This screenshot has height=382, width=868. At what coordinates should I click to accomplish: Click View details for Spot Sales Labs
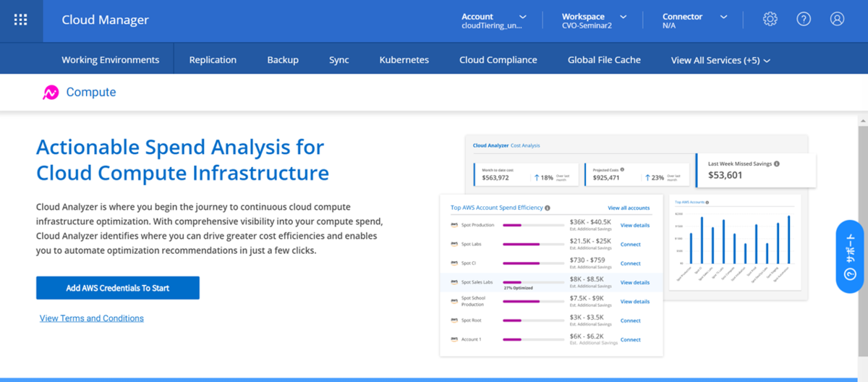click(635, 282)
